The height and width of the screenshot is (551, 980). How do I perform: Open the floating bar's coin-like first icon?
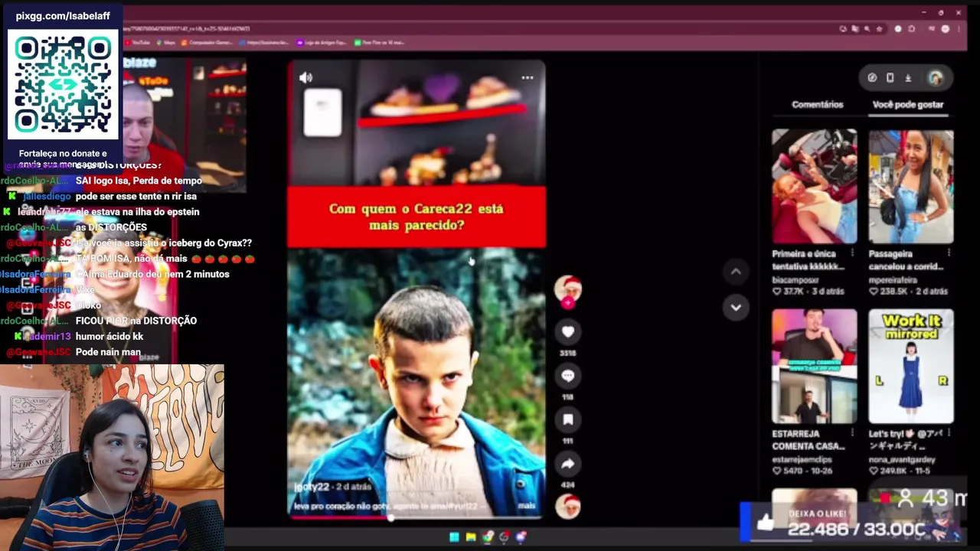tap(872, 77)
